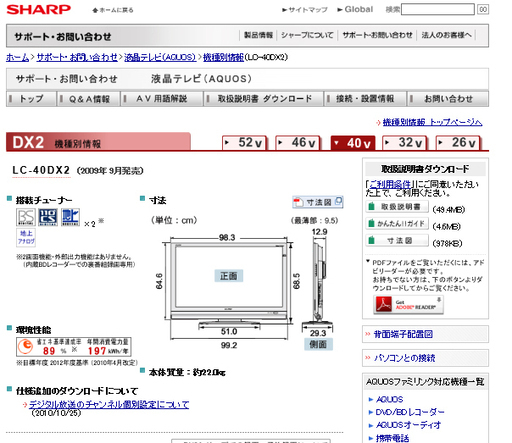Click the 99.2 width dimension value
512x443 pixels.
(x=229, y=345)
